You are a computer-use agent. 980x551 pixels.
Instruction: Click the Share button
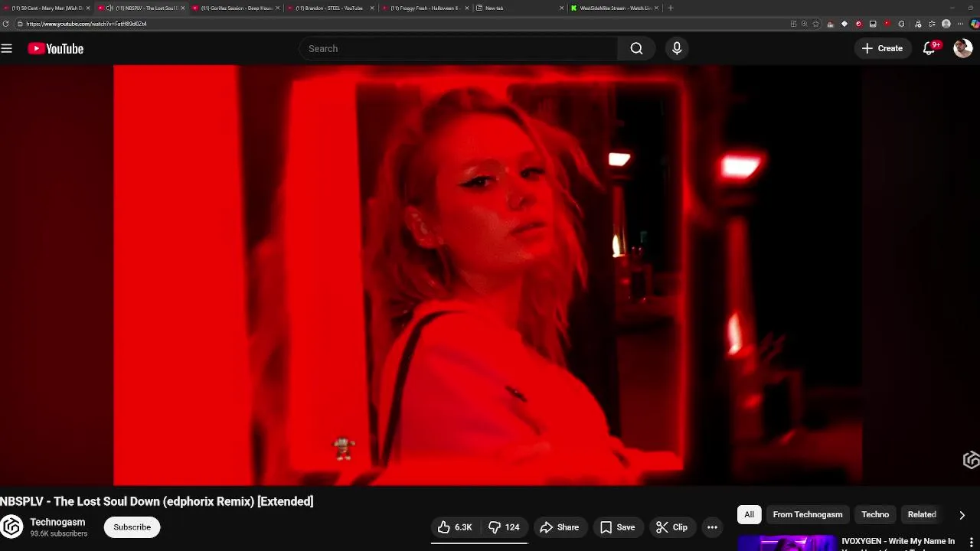click(559, 527)
